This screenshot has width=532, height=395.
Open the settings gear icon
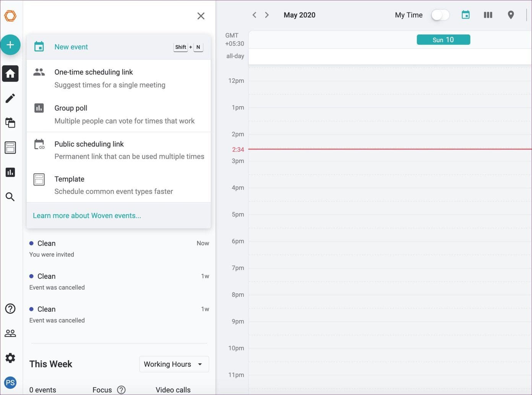coord(10,358)
